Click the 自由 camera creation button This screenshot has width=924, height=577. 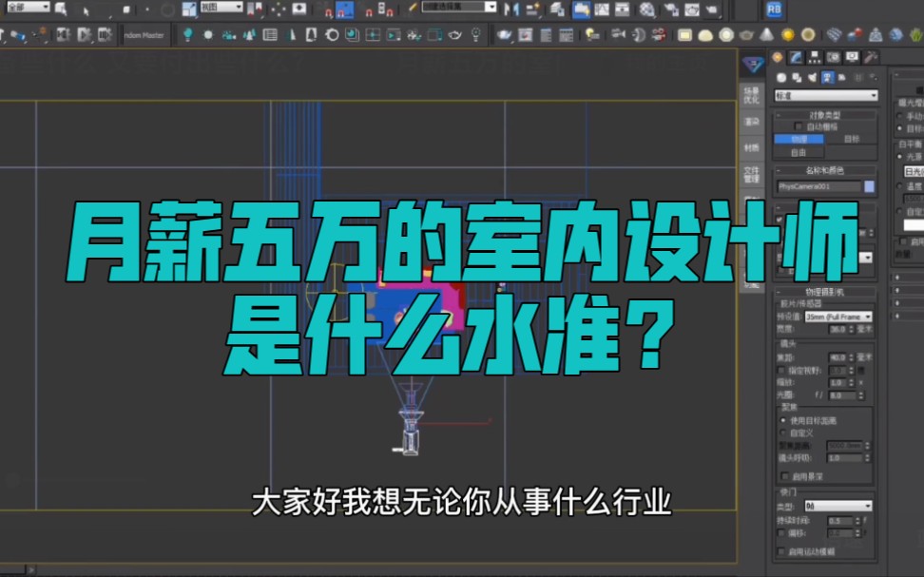(798, 153)
